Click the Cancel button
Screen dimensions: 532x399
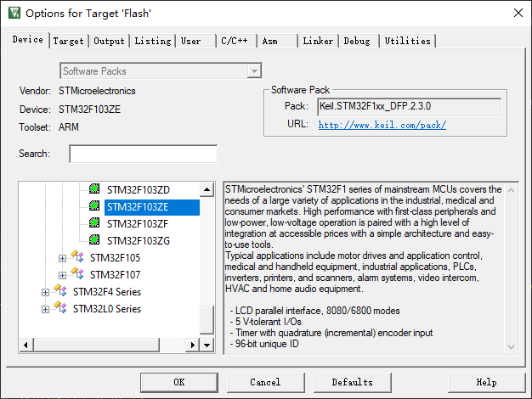point(265,382)
